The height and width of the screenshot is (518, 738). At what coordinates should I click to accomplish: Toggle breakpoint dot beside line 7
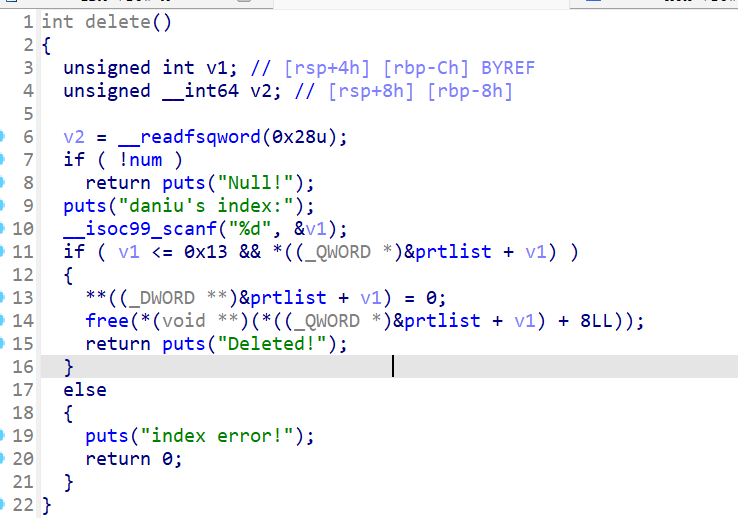(x=3, y=159)
